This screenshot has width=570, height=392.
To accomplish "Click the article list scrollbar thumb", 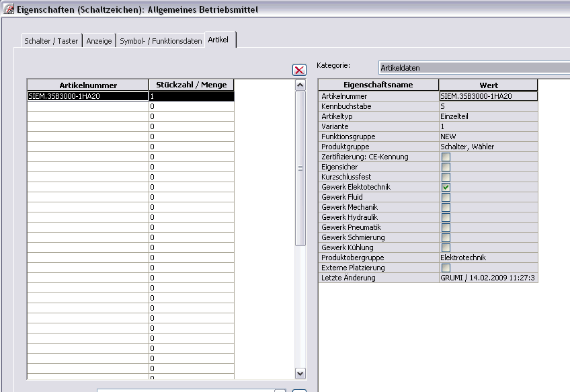I will [300, 168].
